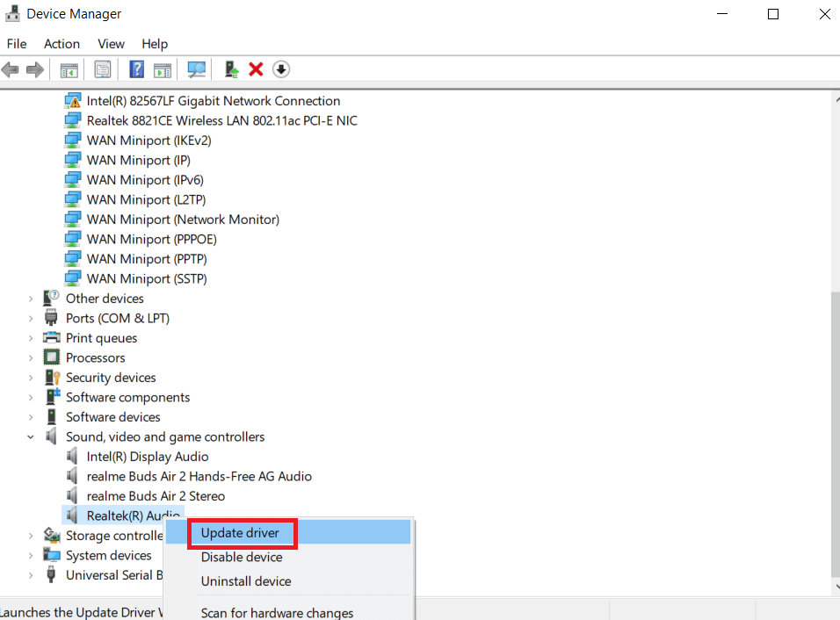
Task: Choose Uninstall device from the context menu
Action: (x=245, y=581)
